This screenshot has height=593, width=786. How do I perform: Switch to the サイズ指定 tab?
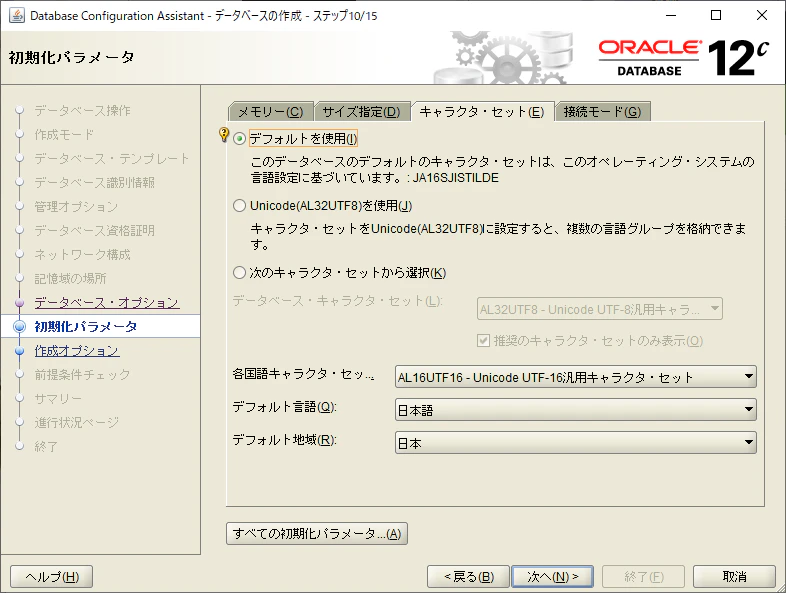pyautogui.click(x=361, y=112)
